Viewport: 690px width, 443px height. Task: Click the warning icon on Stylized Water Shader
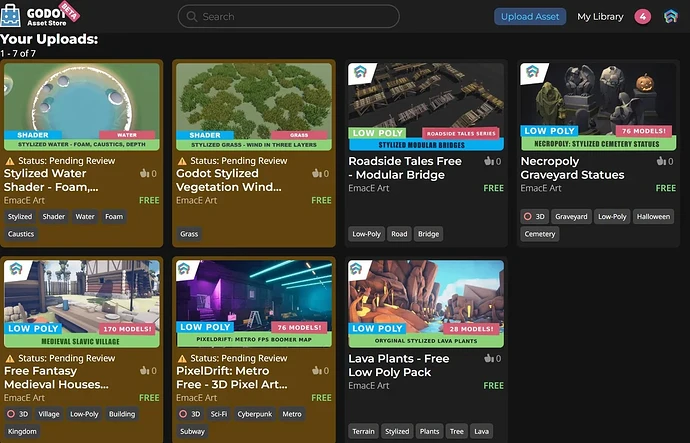coord(10,161)
